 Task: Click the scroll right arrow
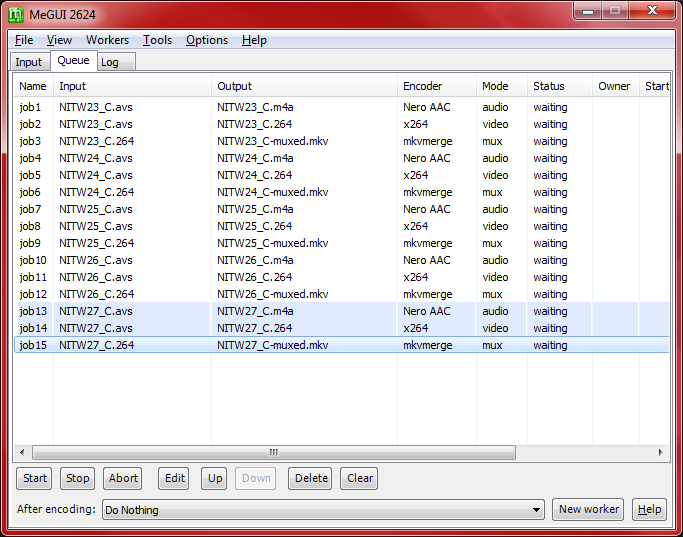[660, 453]
